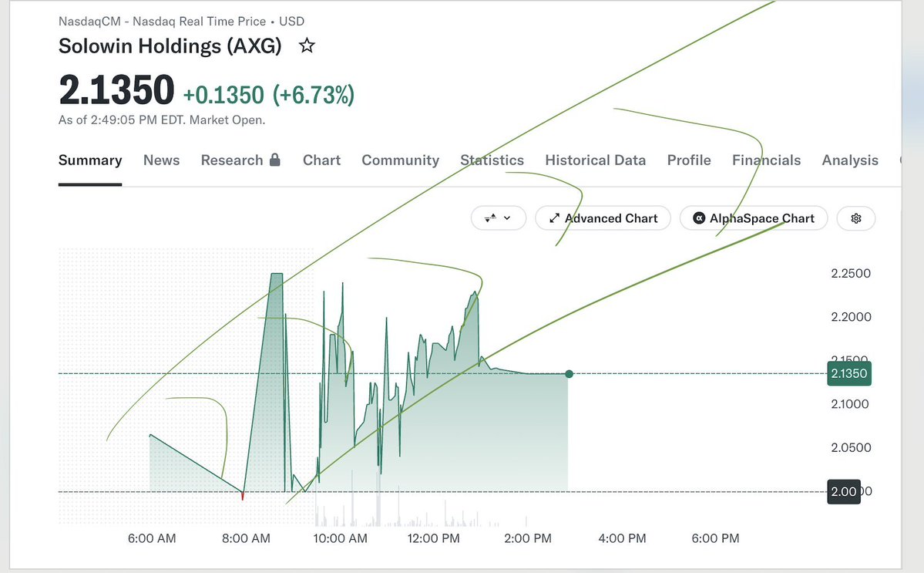Open chart settings gear icon
This screenshot has height=573, width=924.
(x=855, y=218)
